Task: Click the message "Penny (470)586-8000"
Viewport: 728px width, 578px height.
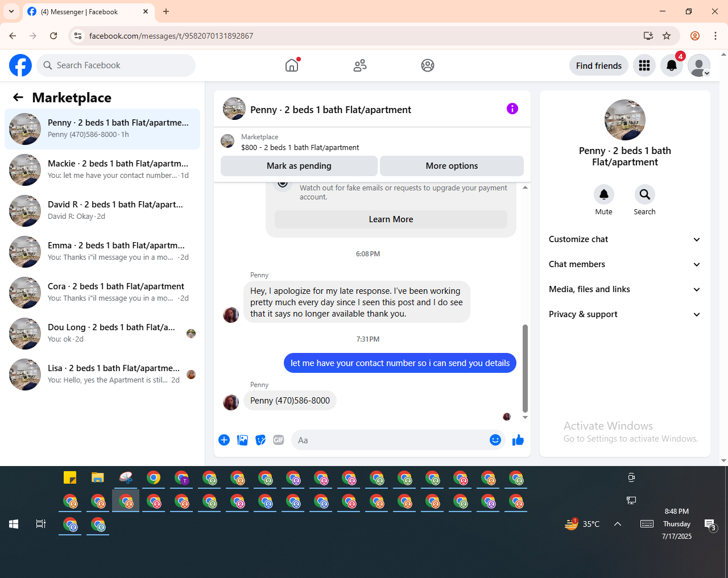Action: click(290, 401)
